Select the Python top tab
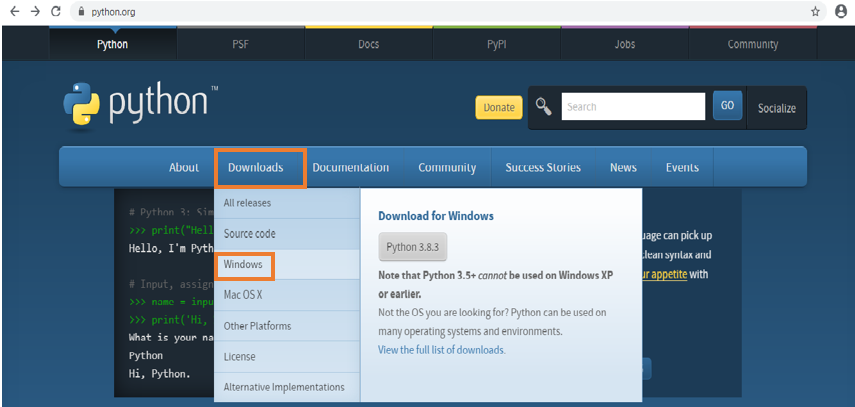 pyautogui.click(x=113, y=44)
